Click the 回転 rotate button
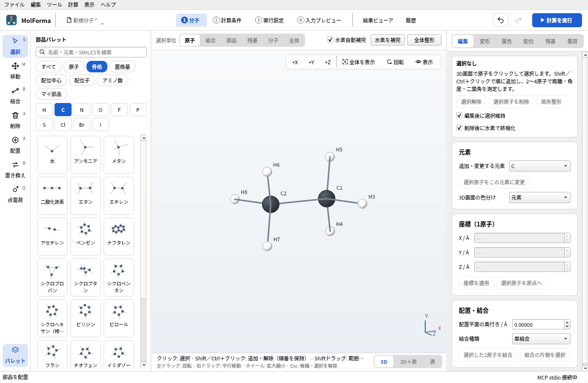 click(x=395, y=62)
